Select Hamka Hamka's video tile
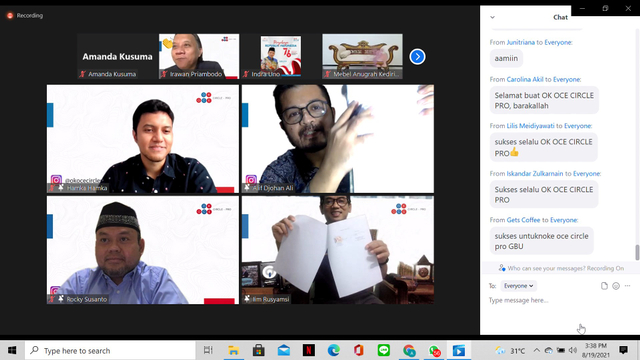Image resolution: width=640 pixels, height=360 pixels. click(143, 139)
